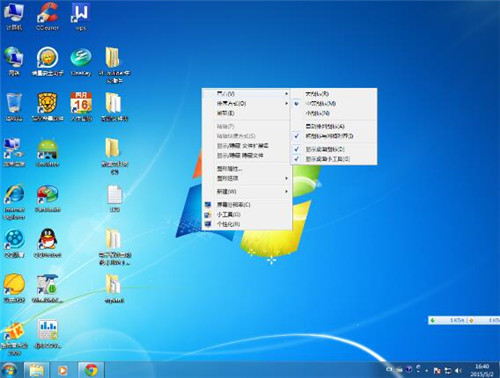Screen dimensions: 500x378
Task: Open Personalize (个性化) menu entry
Action: click(247, 224)
